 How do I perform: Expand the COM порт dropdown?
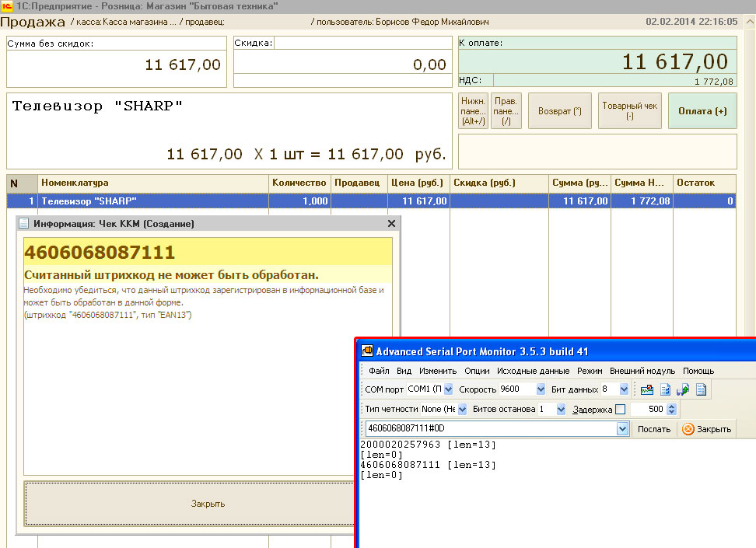pyautogui.click(x=447, y=389)
